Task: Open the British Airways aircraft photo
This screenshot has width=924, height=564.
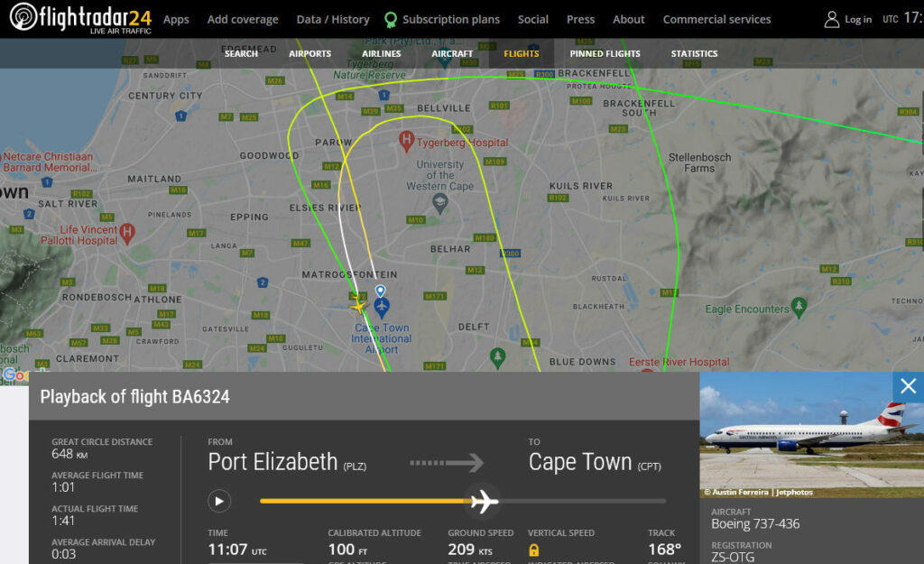Action: click(811, 435)
